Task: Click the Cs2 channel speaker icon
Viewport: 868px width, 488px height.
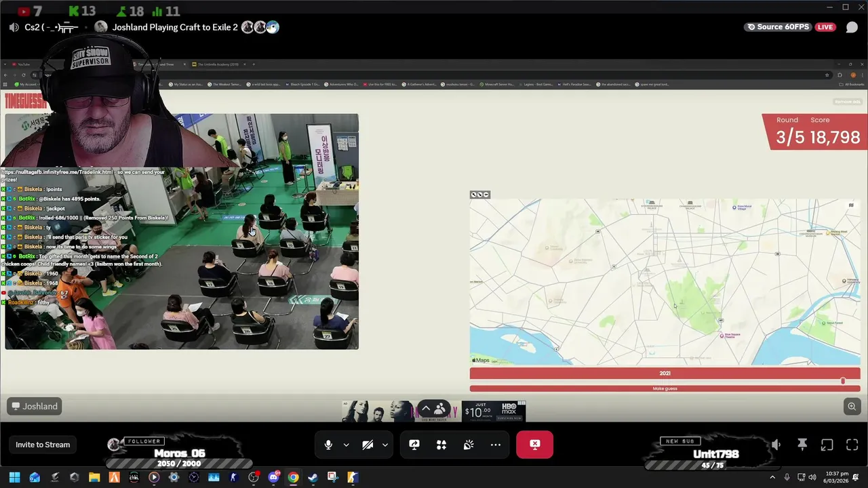Action: [x=14, y=27]
